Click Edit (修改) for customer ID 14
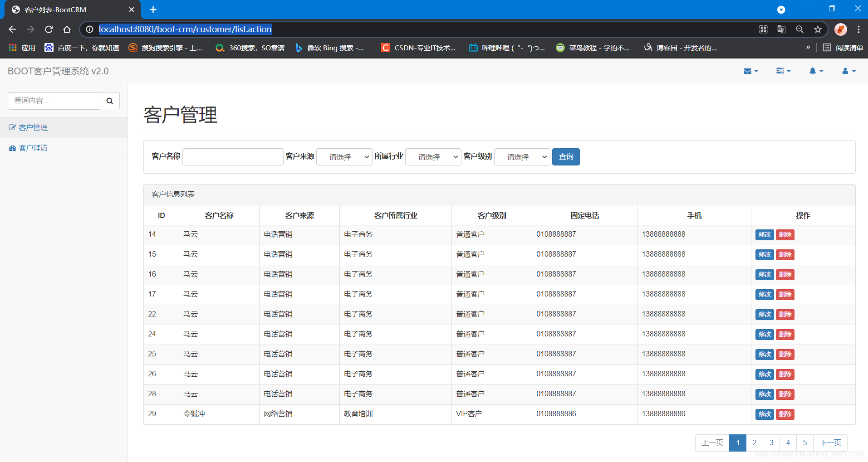Screen dimensions: 868x462 click(765, 235)
